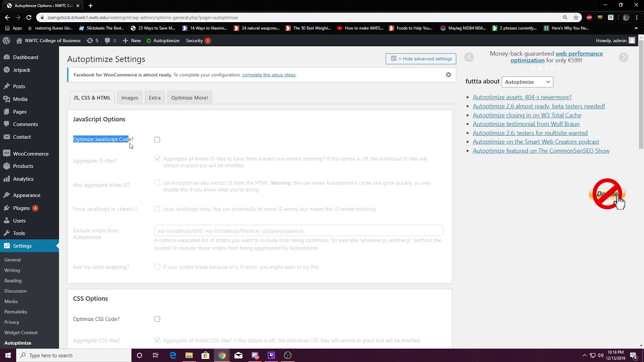
Task: Open the Plugins menu
Action: (21, 208)
